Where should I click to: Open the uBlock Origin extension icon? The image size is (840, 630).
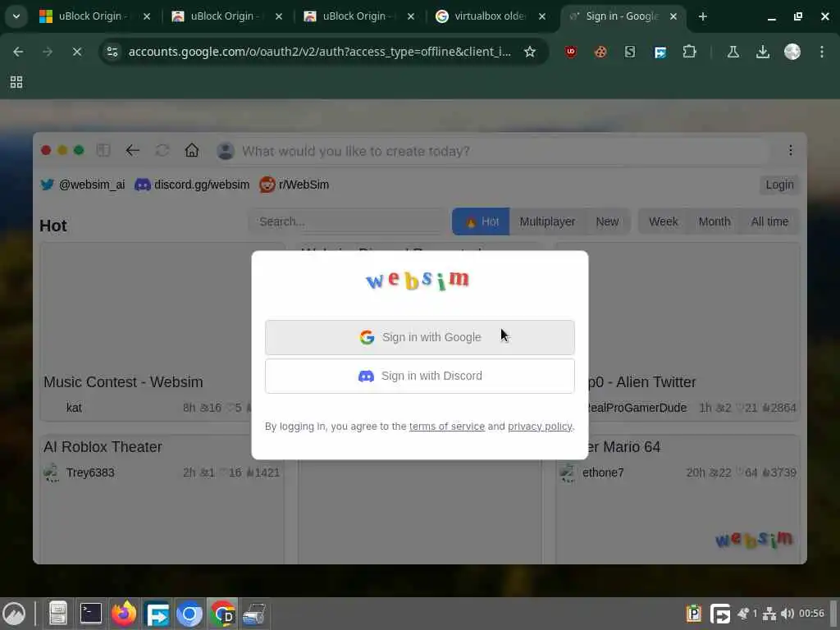click(571, 52)
